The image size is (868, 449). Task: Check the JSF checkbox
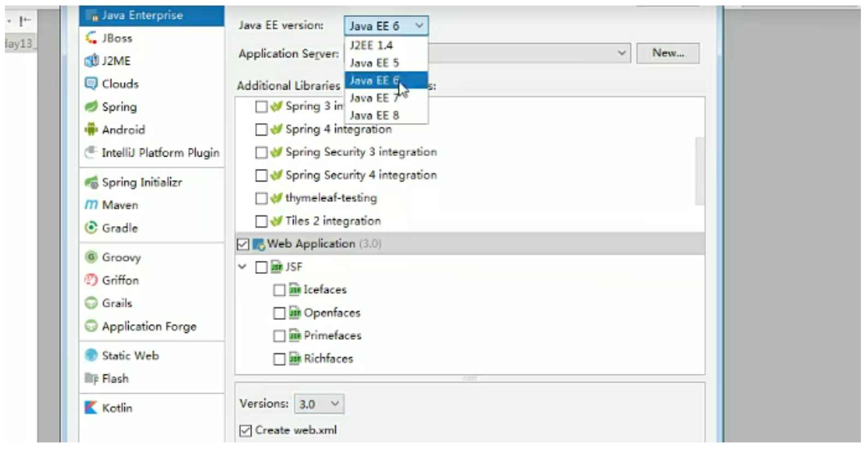(262, 267)
